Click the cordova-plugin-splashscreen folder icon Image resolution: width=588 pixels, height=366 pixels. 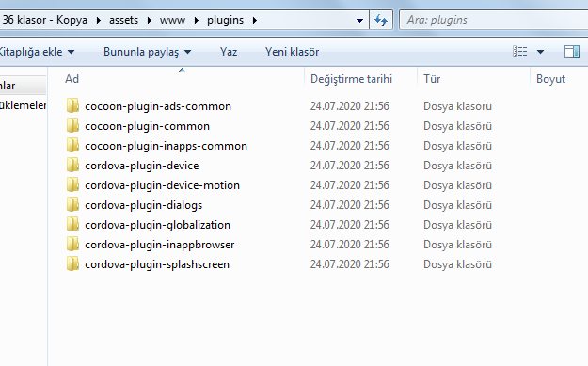(x=72, y=264)
